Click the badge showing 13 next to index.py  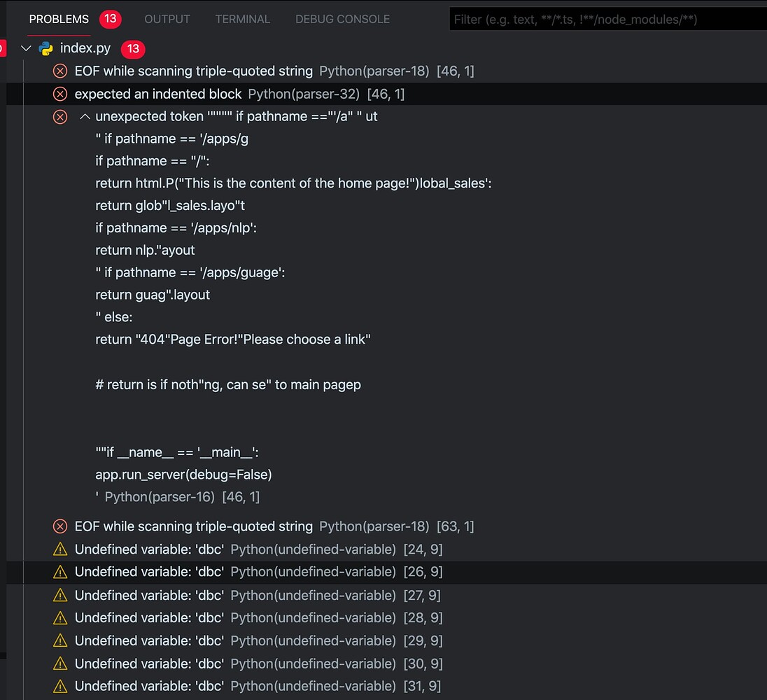pyautogui.click(x=132, y=48)
